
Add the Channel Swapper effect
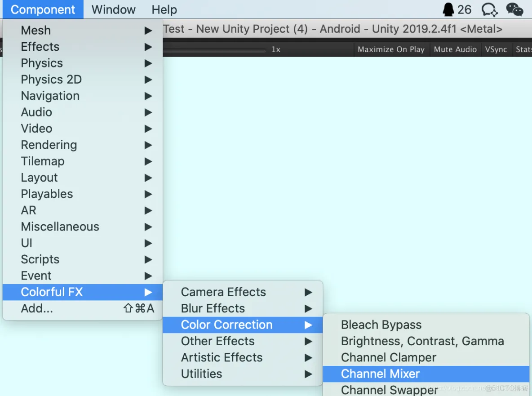pos(426,390)
